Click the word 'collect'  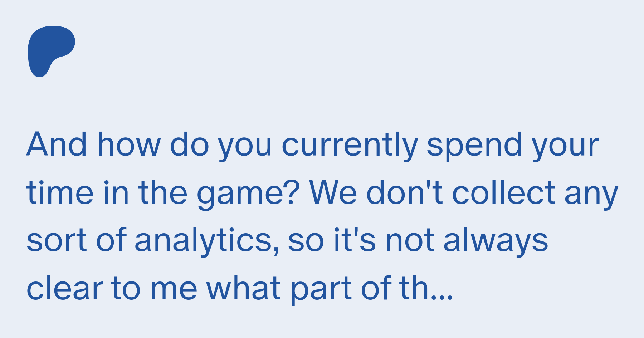click(504, 192)
